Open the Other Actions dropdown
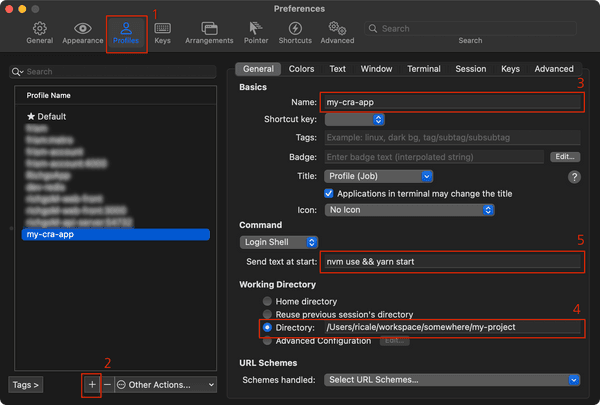 click(x=166, y=384)
